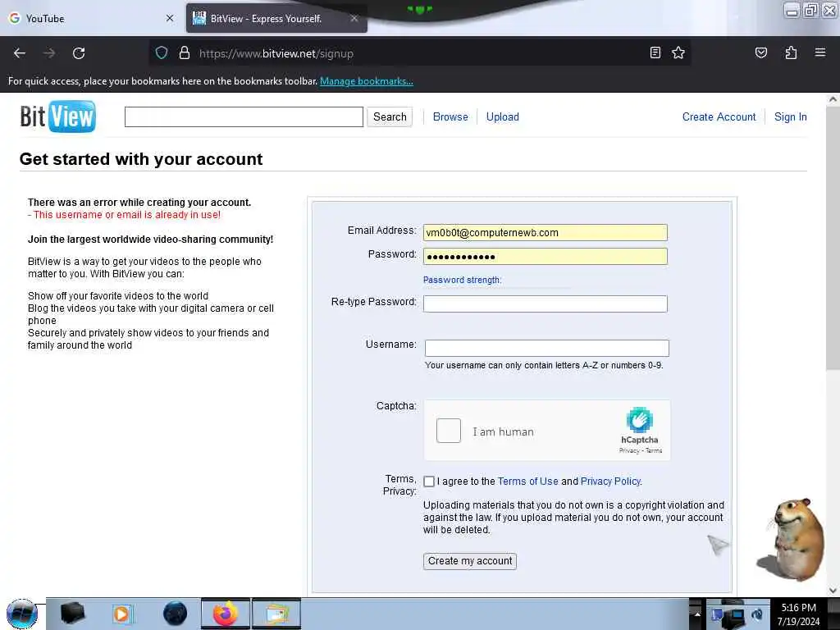Click scrollbar down arrow
This screenshot has width=840, height=630.
click(x=833, y=591)
